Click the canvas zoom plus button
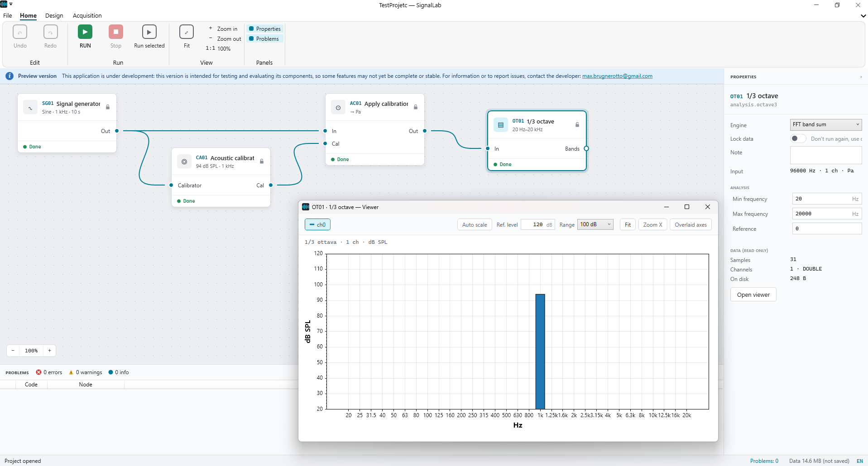The image size is (868, 466). tap(50, 351)
